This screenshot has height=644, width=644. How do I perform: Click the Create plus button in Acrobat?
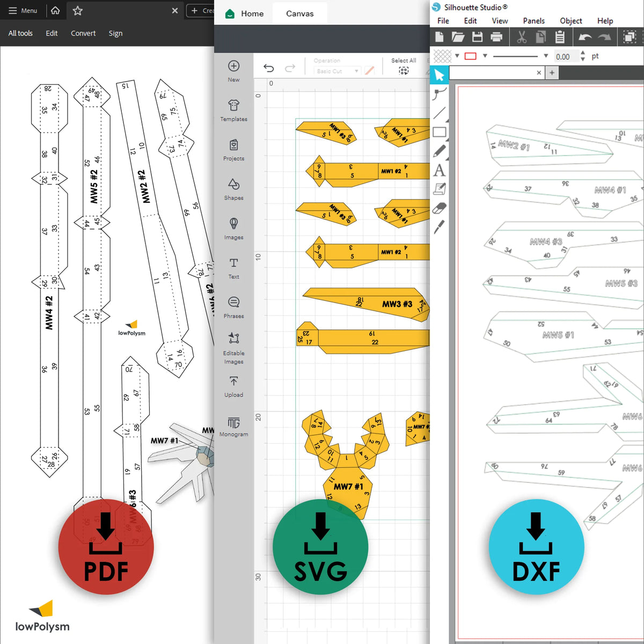coord(201,10)
